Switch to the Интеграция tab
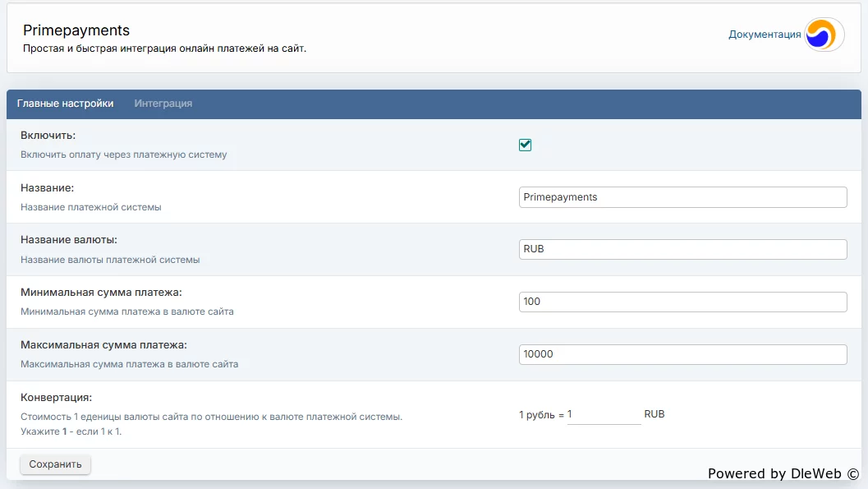Viewport: 868px width, 489px height. click(x=163, y=104)
